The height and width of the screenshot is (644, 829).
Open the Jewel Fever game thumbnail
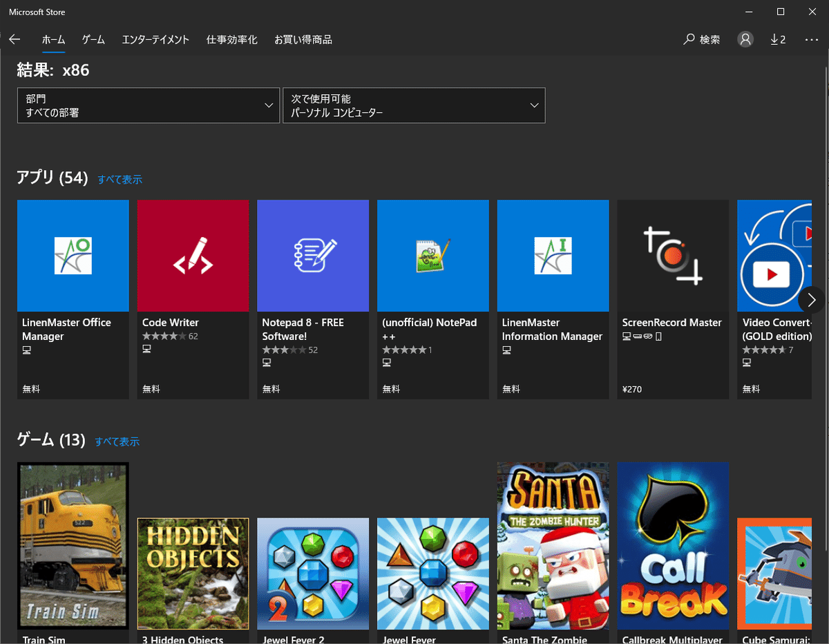(433, 574)
